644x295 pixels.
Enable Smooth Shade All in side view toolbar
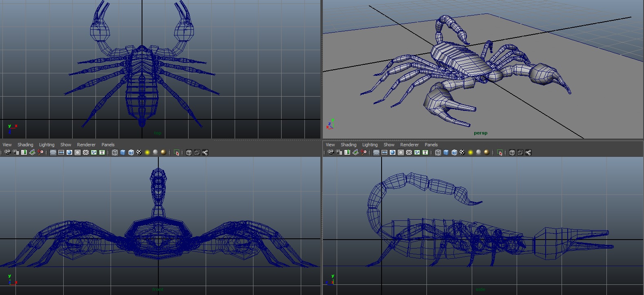446,152
